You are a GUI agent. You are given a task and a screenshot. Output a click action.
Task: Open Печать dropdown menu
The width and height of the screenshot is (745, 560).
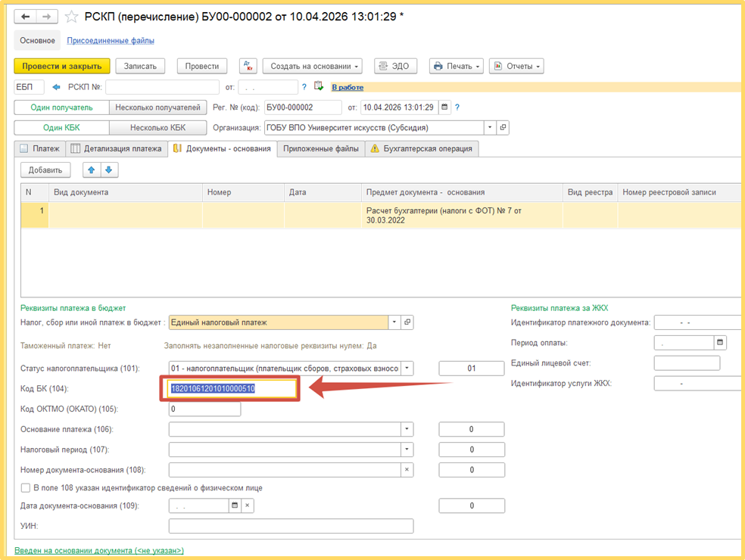457,66
